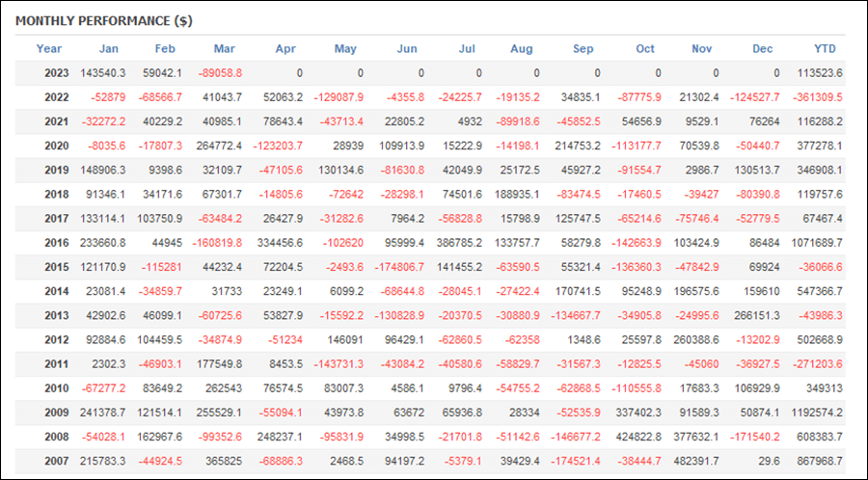Select June 2015 value -174806.7
Image resolution: width=868 pixels, height=480 pixels.
click(x=399, y=267)
